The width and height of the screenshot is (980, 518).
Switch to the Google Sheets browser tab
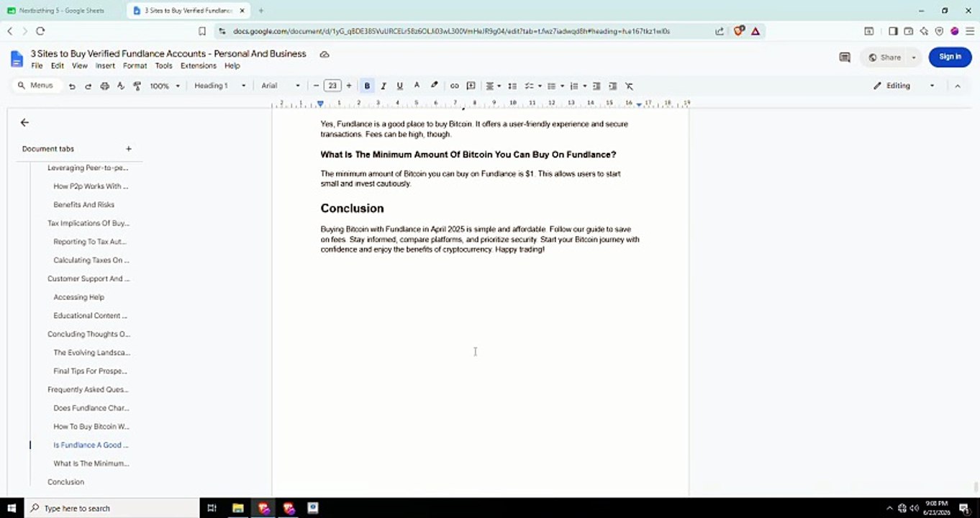tap(62, 11)
